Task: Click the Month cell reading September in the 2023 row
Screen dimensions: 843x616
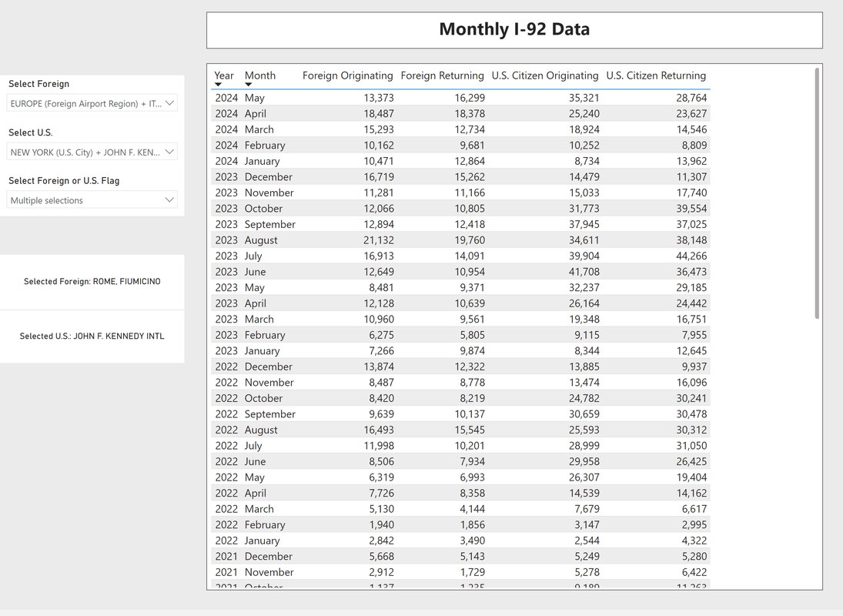Action: point(270,225)
